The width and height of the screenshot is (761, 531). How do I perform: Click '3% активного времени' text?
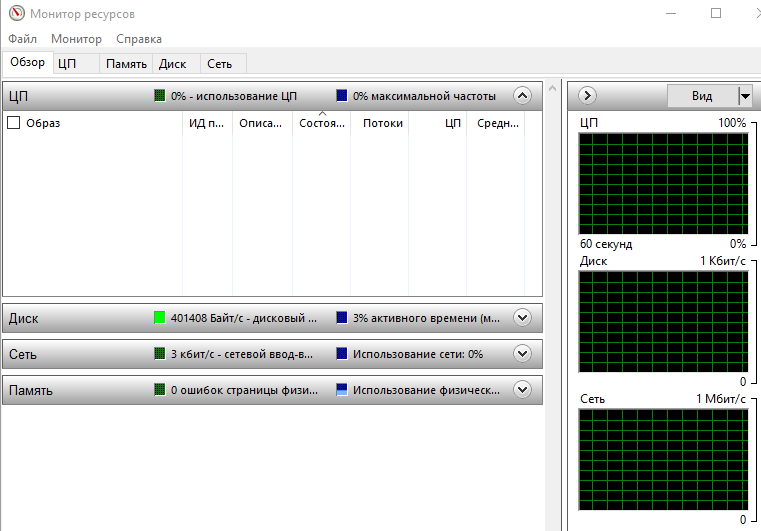click(x=426, y=318)
